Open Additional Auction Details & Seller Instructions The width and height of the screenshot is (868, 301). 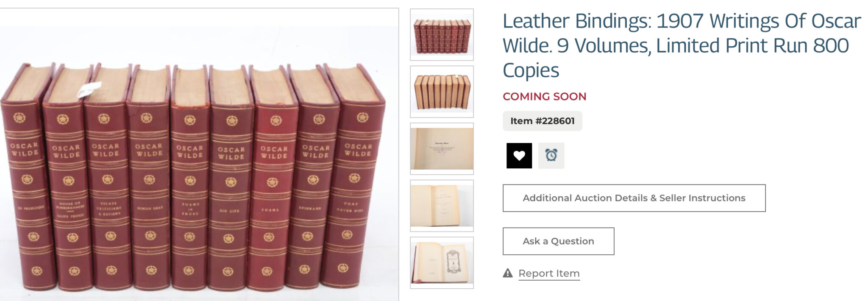[x=634, y=198]
